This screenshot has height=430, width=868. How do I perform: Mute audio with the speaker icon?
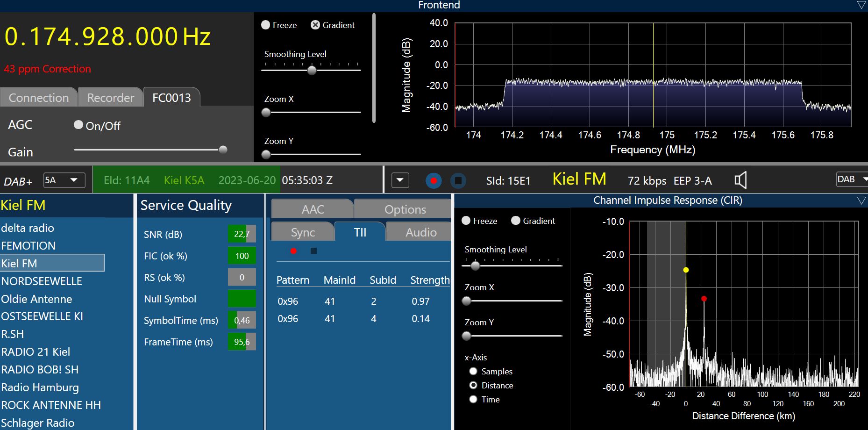click(740, 180)
